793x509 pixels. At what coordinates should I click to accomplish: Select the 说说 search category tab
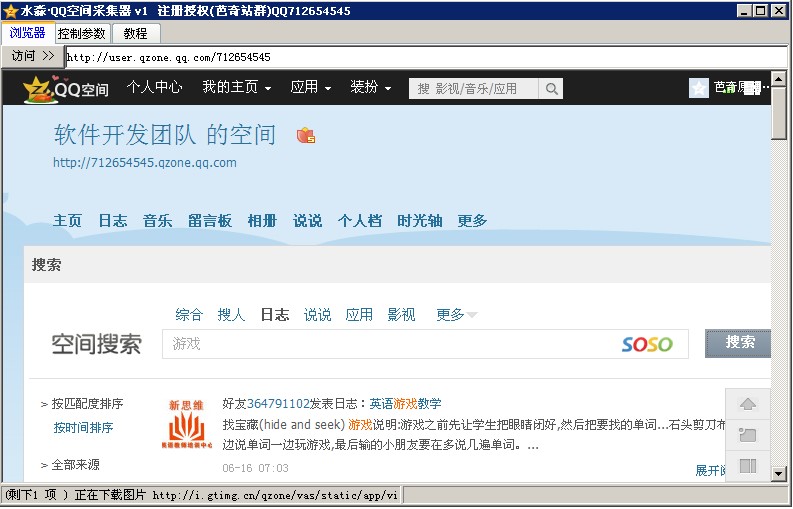317,315
